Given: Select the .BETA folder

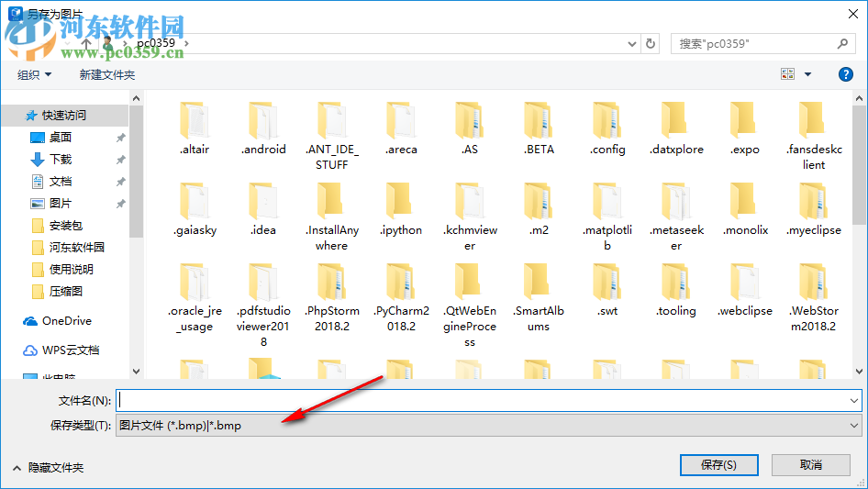Looking at the screenshot, I should [539, 128].
